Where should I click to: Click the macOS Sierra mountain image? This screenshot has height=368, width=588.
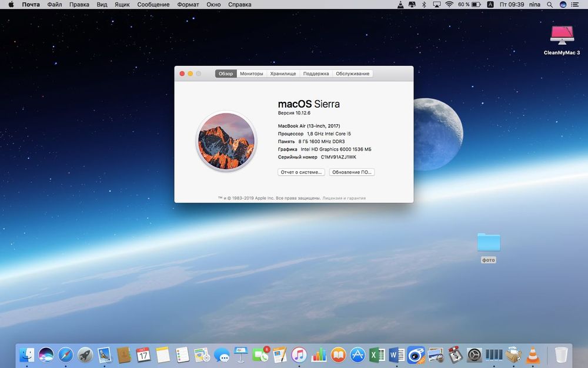226,141
